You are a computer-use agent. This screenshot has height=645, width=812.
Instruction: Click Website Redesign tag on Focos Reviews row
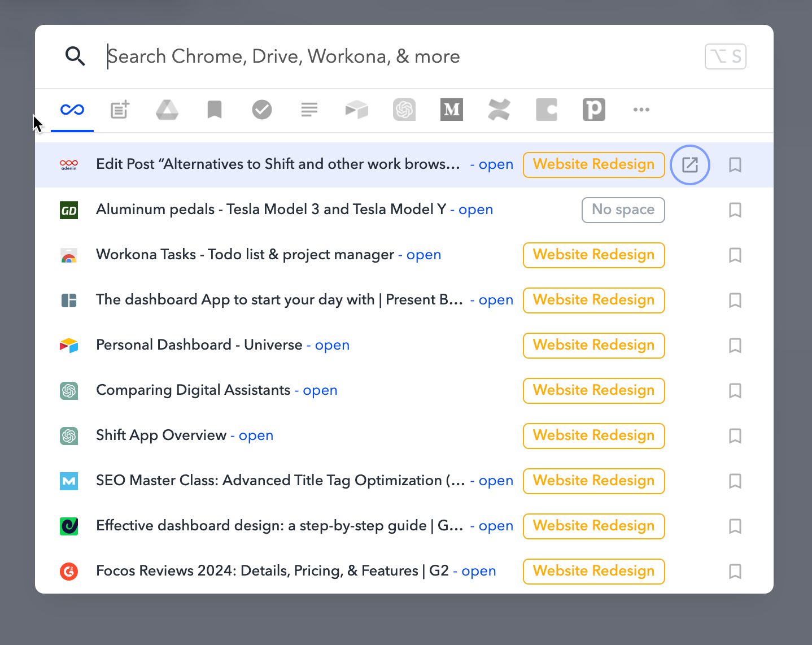(594, 572)
